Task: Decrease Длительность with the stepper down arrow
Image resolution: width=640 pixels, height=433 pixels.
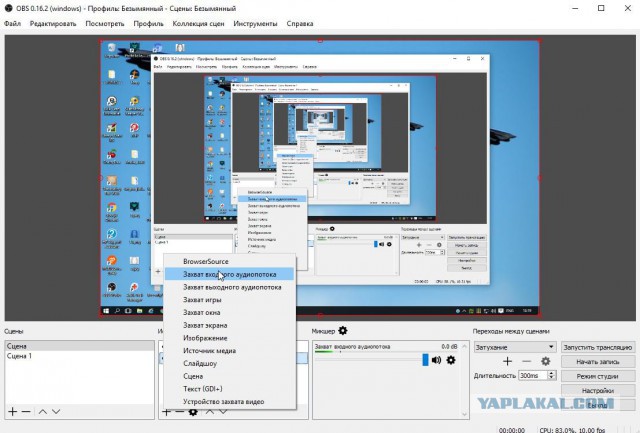Action: coord(552,378)
